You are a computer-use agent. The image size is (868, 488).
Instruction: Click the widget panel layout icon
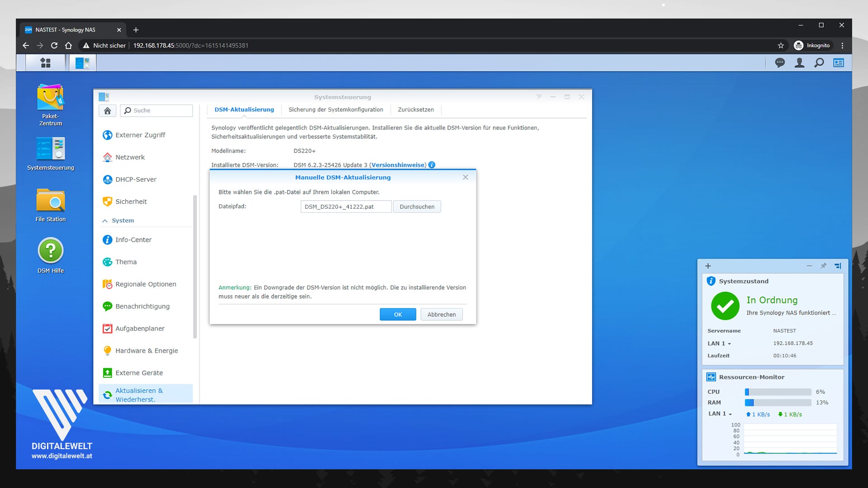coord(838,266)
